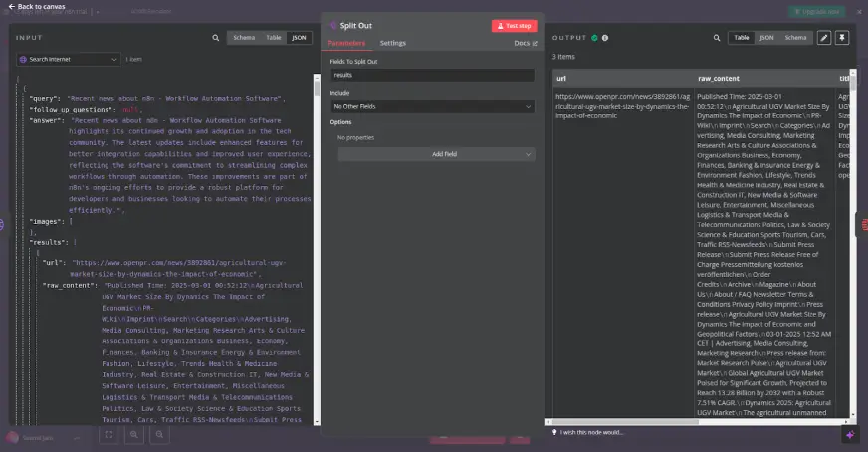868x452 pixels.
Task: Click the Back to canvas arrow
Action: coord(10,6)
